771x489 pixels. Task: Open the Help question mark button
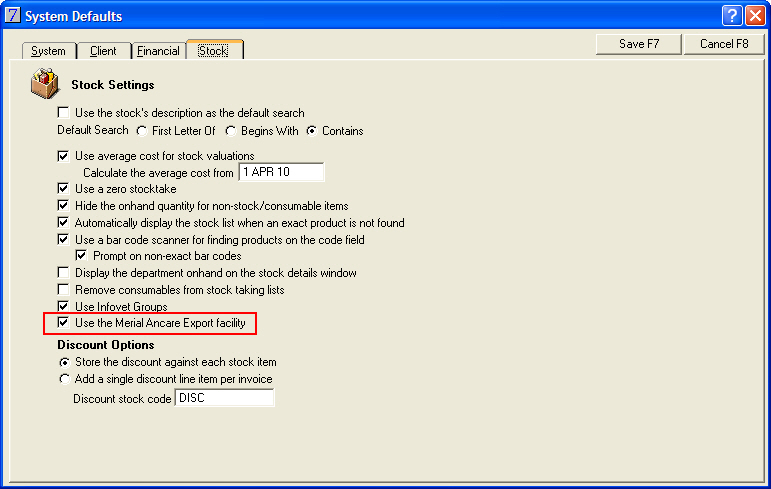click(732, 16)
